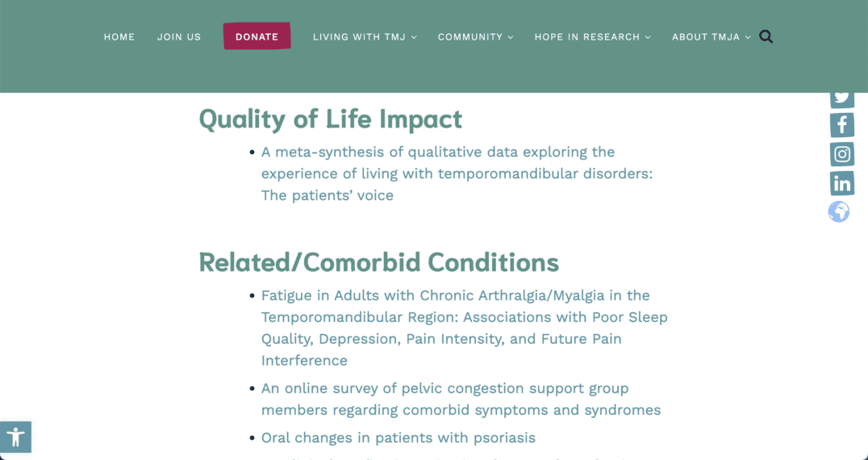Viewport: 868px width, 460px height.
Task: Expand the Community dropdown menu
Action: (475, 37)
